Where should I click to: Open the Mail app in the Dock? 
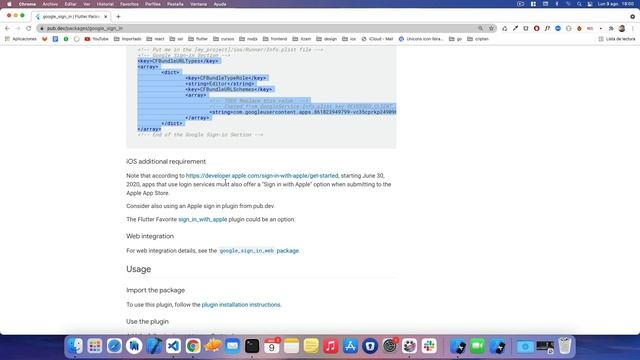coord(232,346)
